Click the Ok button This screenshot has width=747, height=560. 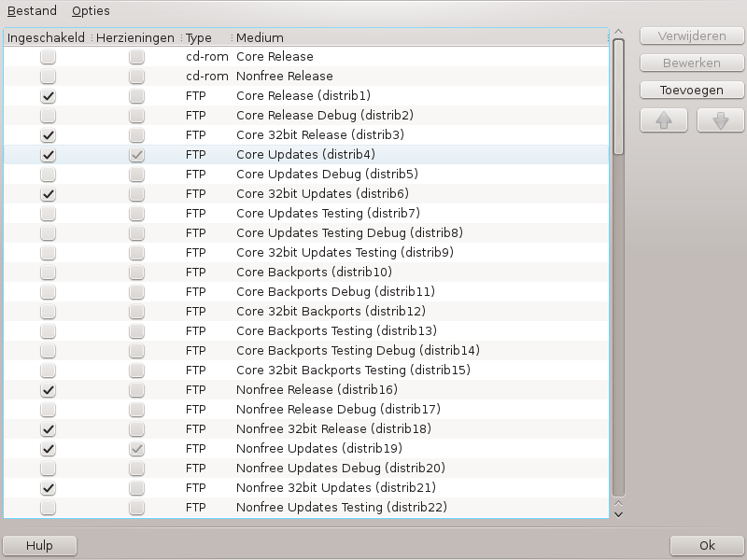707,546
